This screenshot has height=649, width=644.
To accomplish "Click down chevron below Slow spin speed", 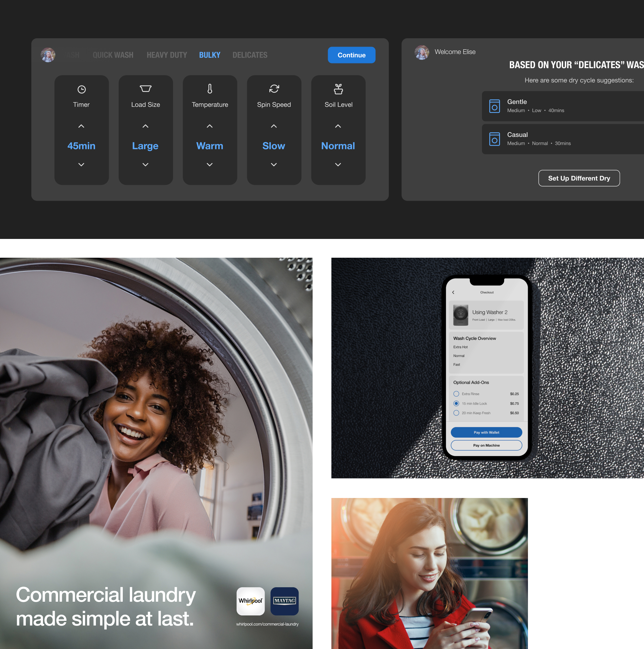I will coord(274,165).
